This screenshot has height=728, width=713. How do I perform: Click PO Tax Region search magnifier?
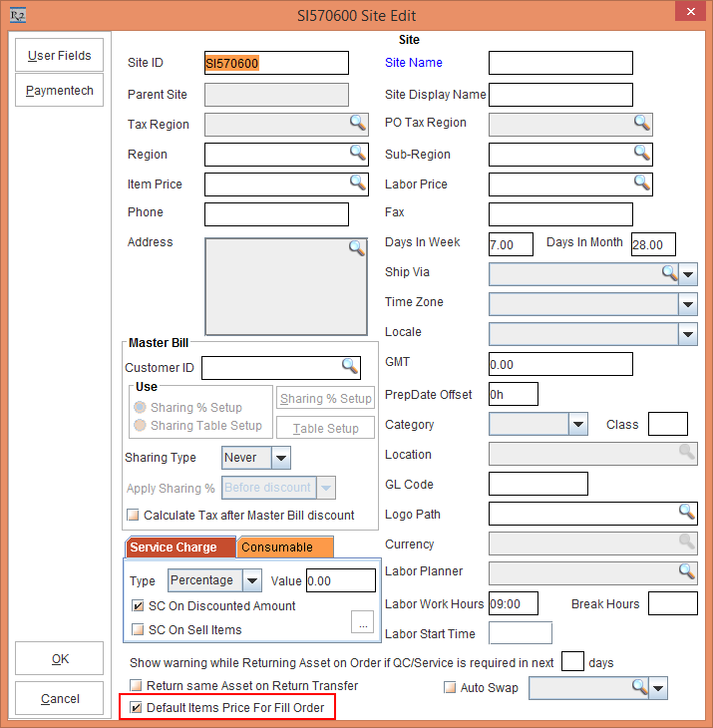642,123
